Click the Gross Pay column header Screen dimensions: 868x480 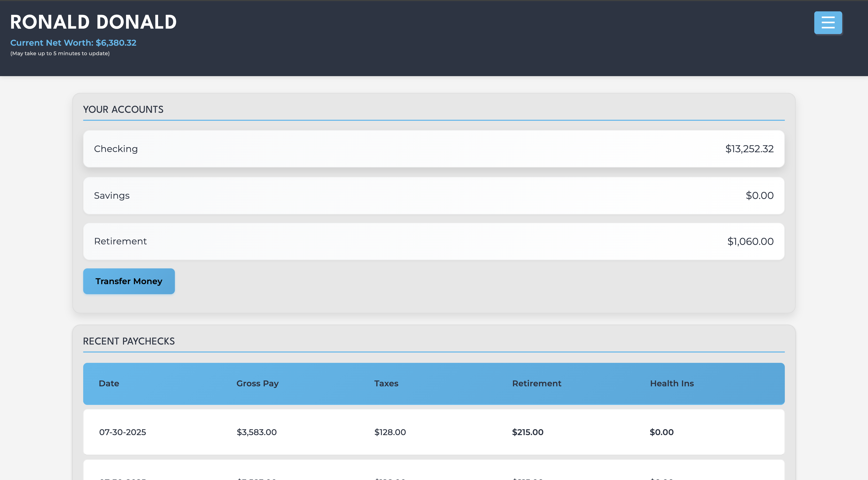click(x=258, y=383)
